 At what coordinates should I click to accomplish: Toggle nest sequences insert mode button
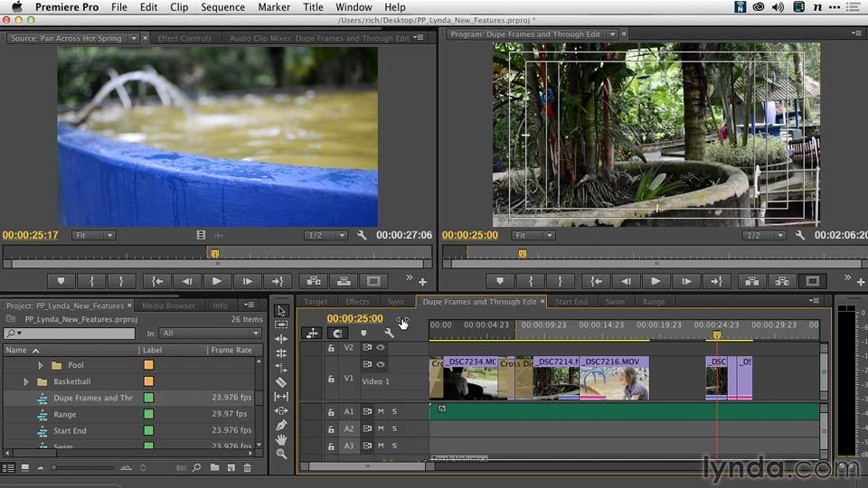(312, 333)
